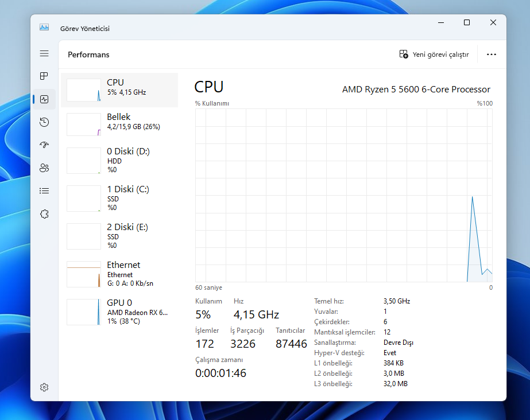Go to the Processes page icon

point(44,76)
